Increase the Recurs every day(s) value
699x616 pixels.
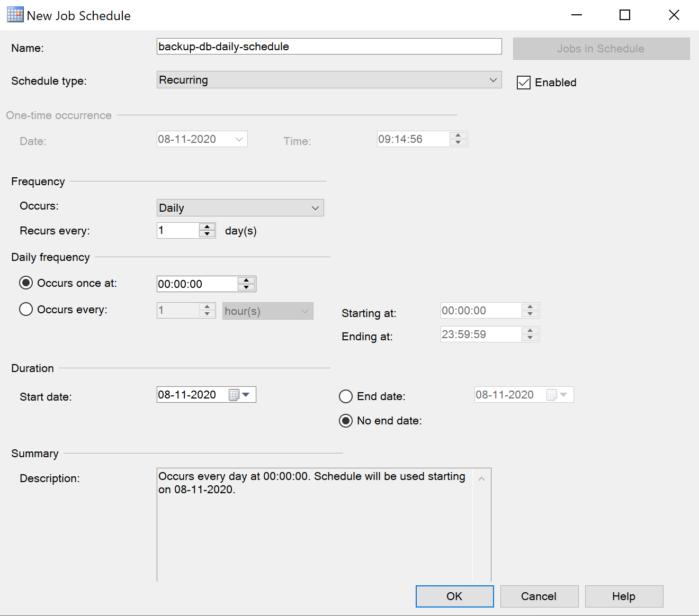pos(207,227)
